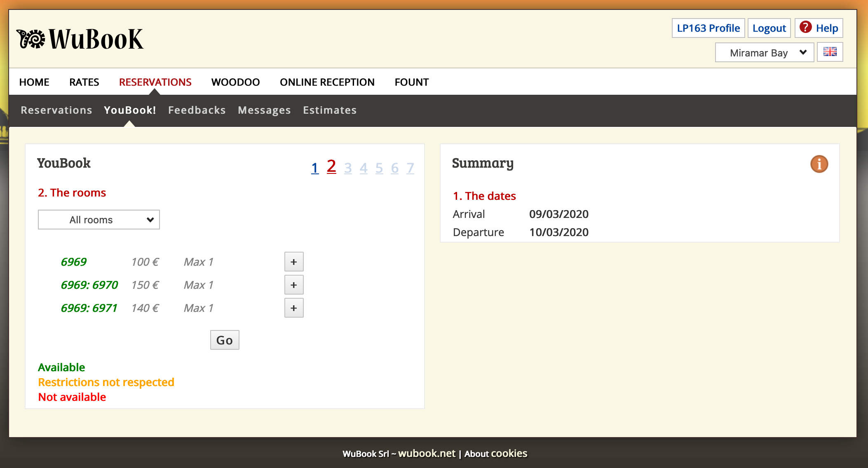
Task: Go to YouBook step 7
Action: [x=411, y=168]
